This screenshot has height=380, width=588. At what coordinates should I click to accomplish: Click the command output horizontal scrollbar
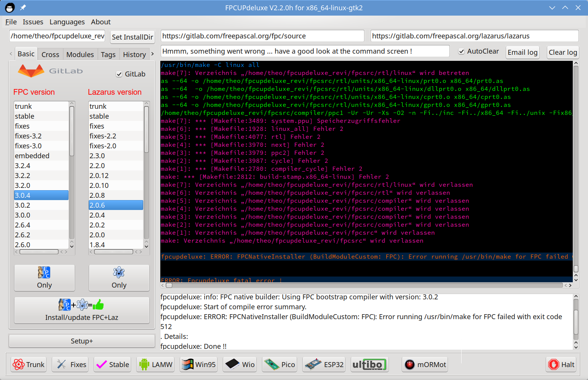(366, 285)
